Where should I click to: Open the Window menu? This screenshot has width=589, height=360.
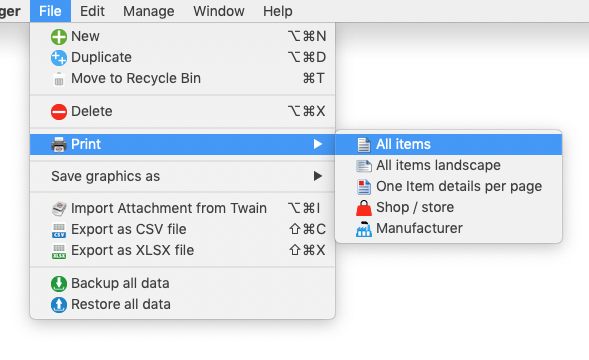(x=219, y=11)
